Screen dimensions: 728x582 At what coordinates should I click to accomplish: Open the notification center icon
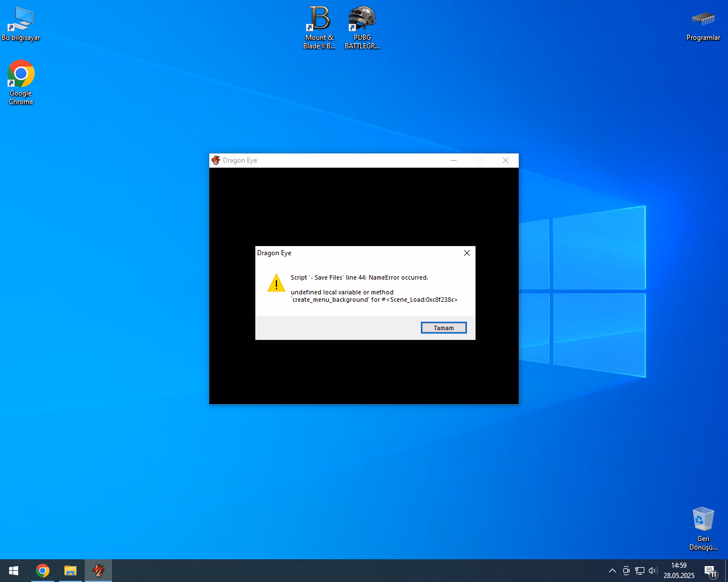pyautogui.click(x=710, y=571)
